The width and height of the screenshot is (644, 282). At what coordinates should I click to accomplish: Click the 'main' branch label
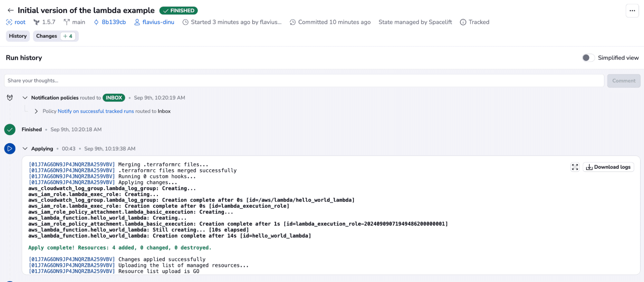[79, 22]
